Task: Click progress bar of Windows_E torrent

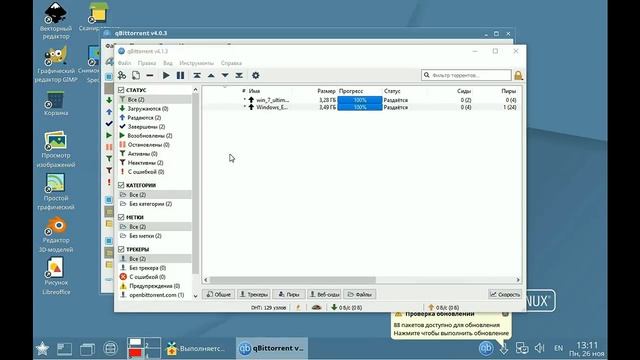Action: (x=360, y=107)
